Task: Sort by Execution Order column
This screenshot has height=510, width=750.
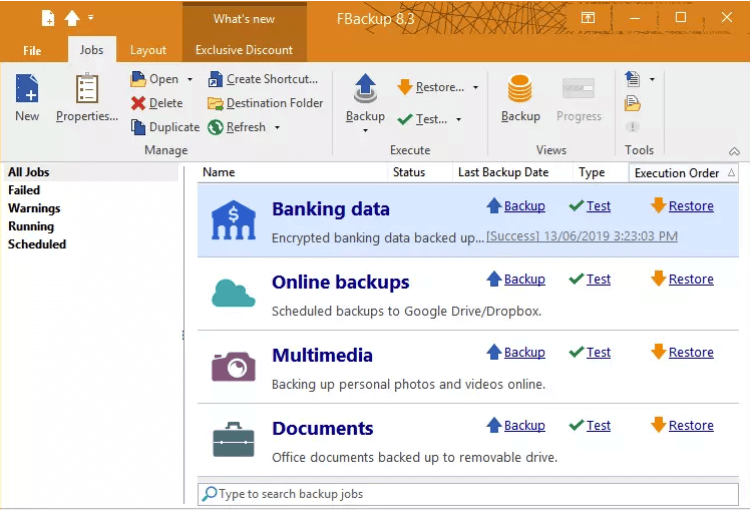Action: tap(684, 173)
